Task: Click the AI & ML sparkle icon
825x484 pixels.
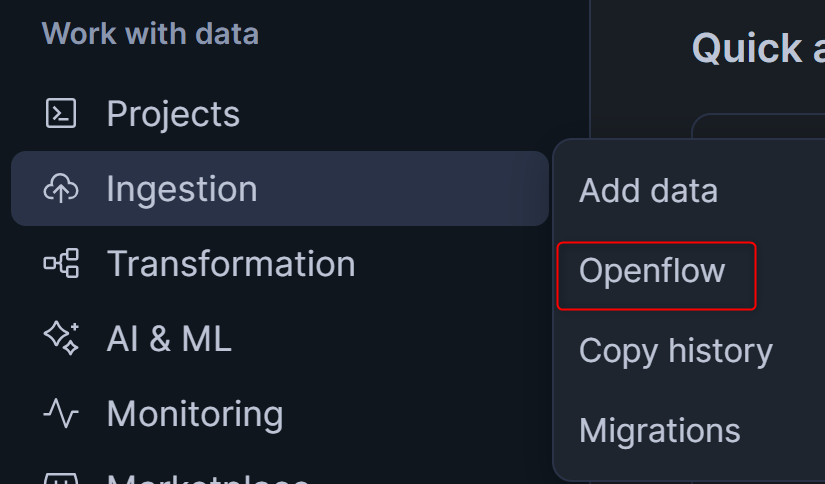Action: (61, 339)
